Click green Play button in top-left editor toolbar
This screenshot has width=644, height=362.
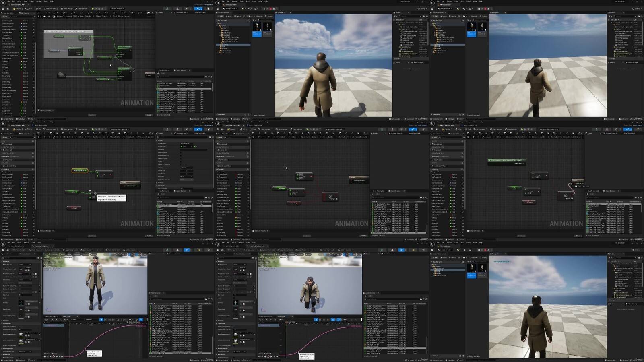point(93,8)
